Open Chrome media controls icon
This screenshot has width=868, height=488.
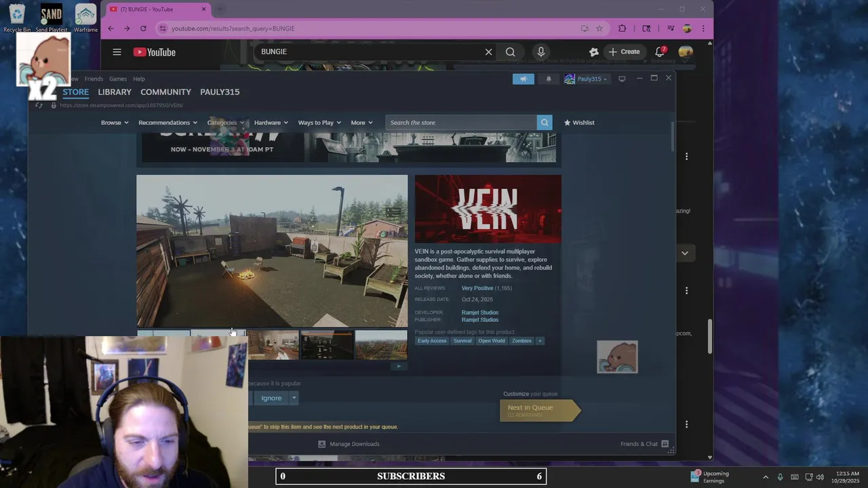pos(671,28)
